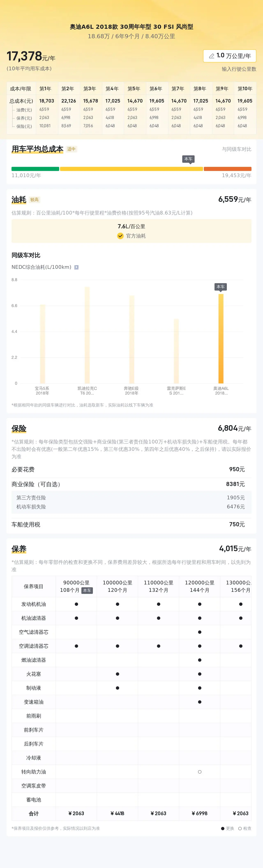The height and width of the screenshot is (868, 263).
Task: Click the 空气滤清器芯 row label
Action: (34, 632)
